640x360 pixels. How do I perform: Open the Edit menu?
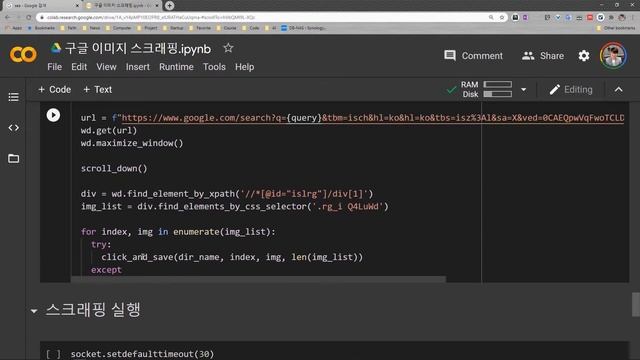click(x=79, y=67)
